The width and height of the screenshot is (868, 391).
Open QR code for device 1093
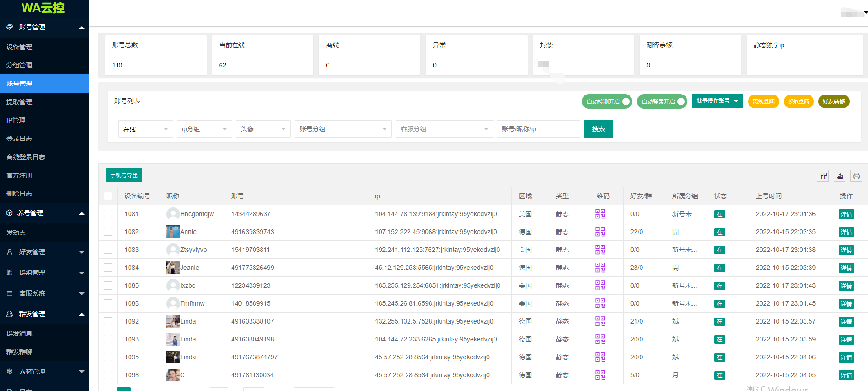click(x=600, y=339)
